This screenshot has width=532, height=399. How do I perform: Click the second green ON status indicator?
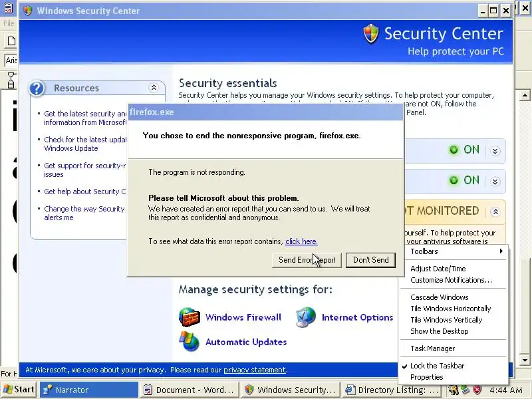pyautogui.click(x=454, y=180)
